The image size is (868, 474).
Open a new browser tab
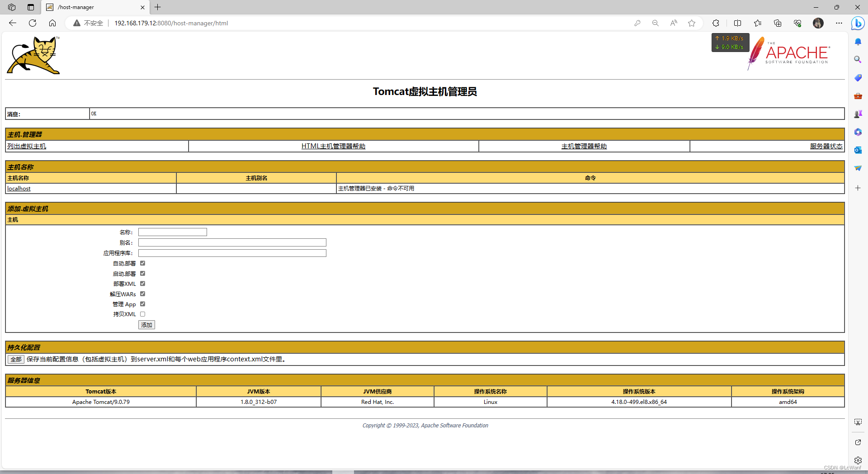tap(157, 7)
